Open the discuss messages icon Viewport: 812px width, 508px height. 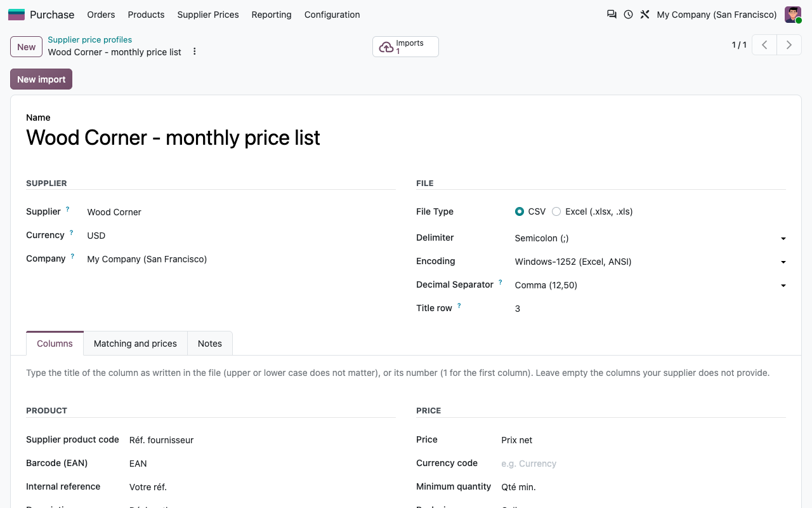tap(612, 14)
